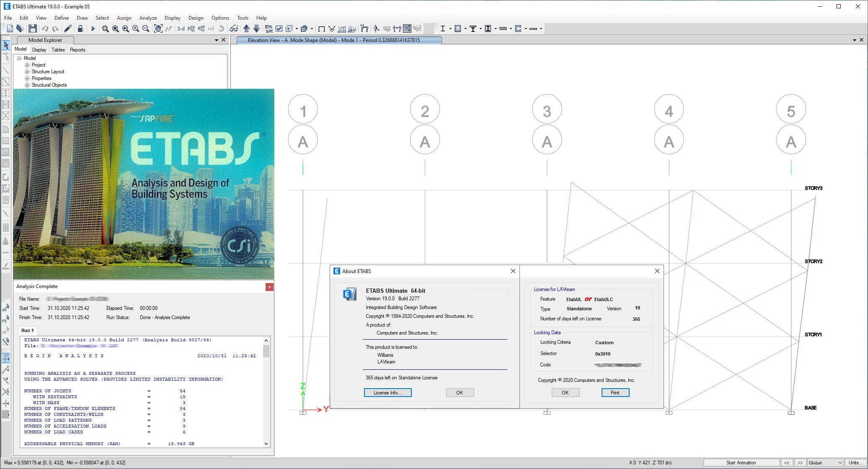Switch to 3-d view button

point(181,28)
